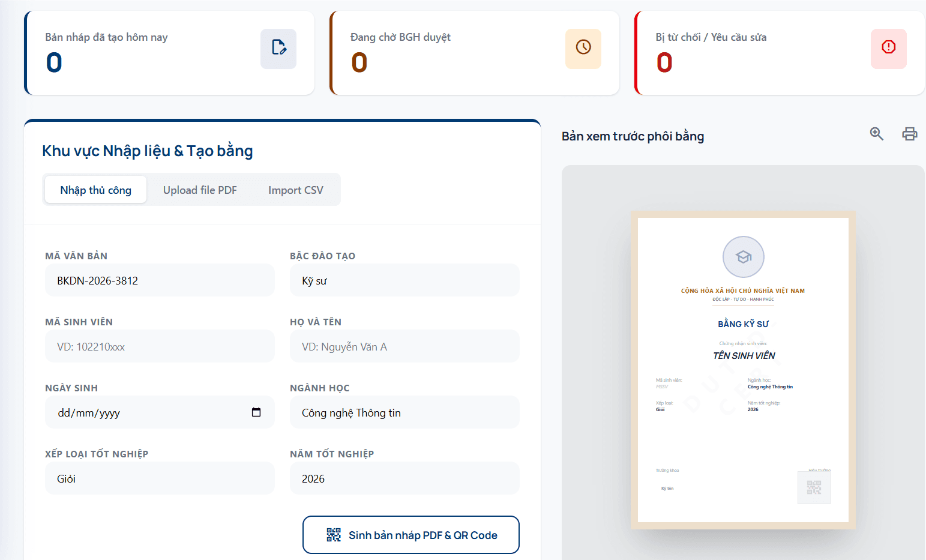Select the Import CSV tab

pos(296,190)
